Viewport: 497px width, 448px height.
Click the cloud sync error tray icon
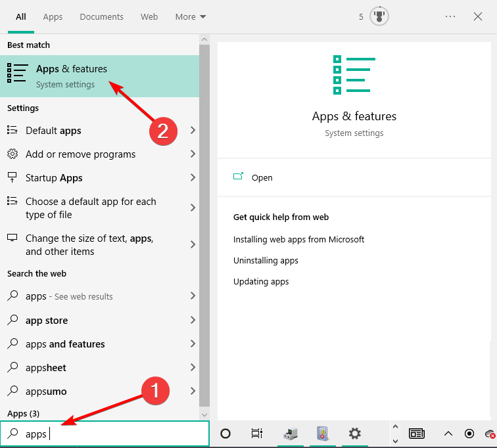pyautogui.click(x=490, y=434)
